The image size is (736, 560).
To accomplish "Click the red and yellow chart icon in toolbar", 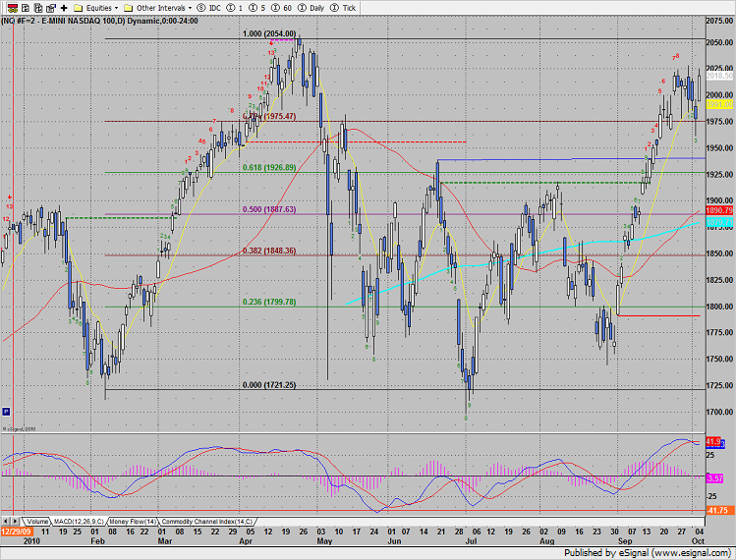I will coord(13,8).
